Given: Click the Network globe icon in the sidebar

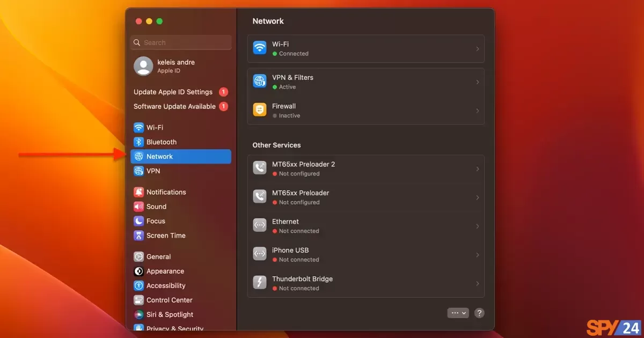Looking at the screenshot, I should pos(138,157).
